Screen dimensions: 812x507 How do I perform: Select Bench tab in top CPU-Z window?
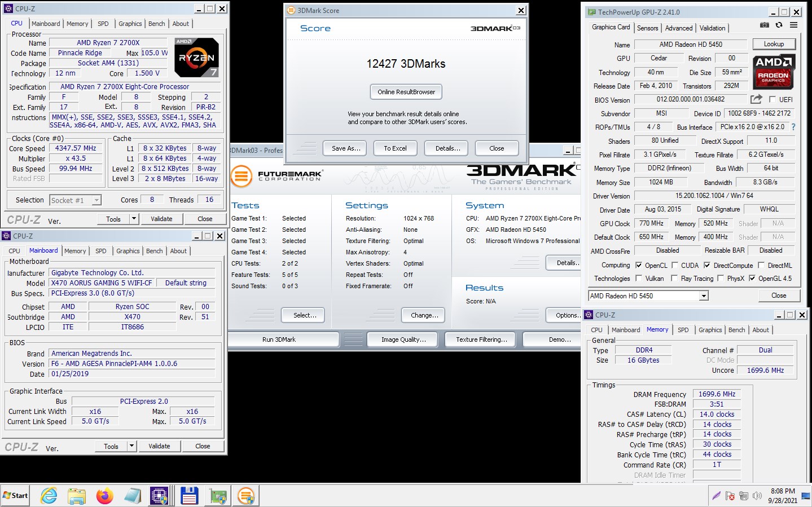[x=156, y=24]
